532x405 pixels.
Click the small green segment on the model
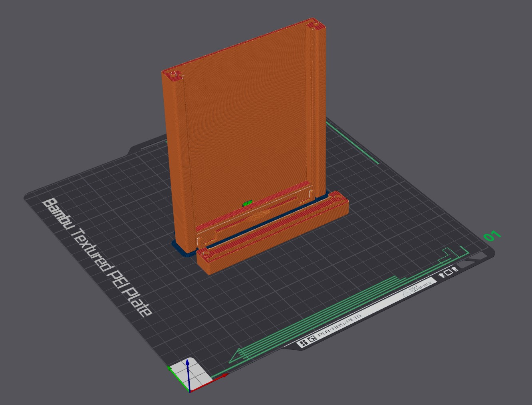pos(248,203)
